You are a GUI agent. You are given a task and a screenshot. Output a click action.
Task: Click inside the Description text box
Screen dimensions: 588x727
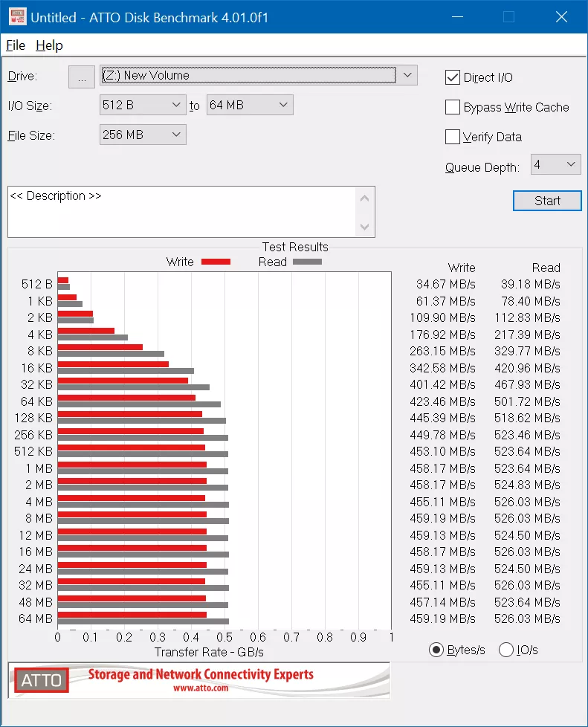click(182, 212)
